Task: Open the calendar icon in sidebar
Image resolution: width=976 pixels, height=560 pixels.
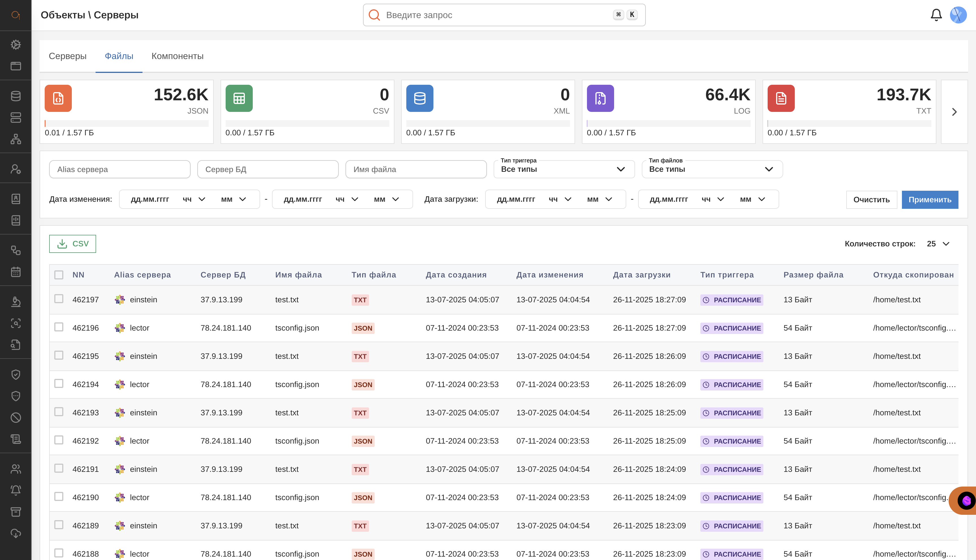Action: coord(16,272)
